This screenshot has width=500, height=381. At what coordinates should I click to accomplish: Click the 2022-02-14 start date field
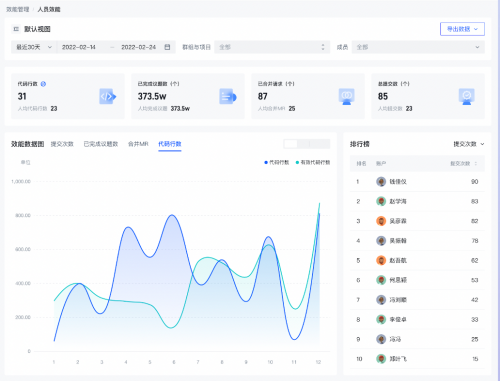coord(79,47)
